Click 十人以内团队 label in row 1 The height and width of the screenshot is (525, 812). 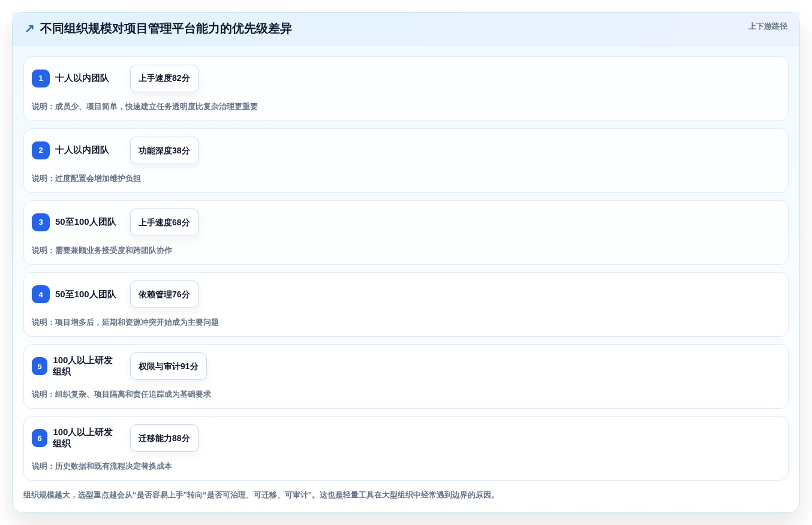click(x=82, y=78)
